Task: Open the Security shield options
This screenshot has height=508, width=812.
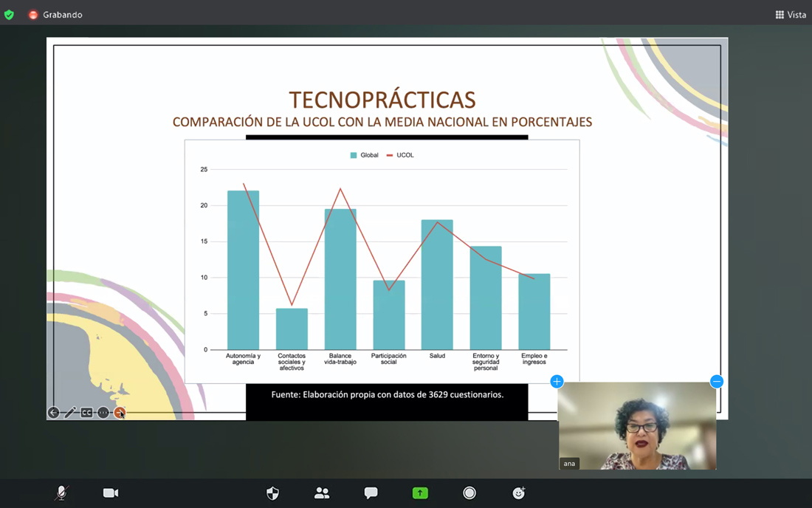Action: click(272, 493)
